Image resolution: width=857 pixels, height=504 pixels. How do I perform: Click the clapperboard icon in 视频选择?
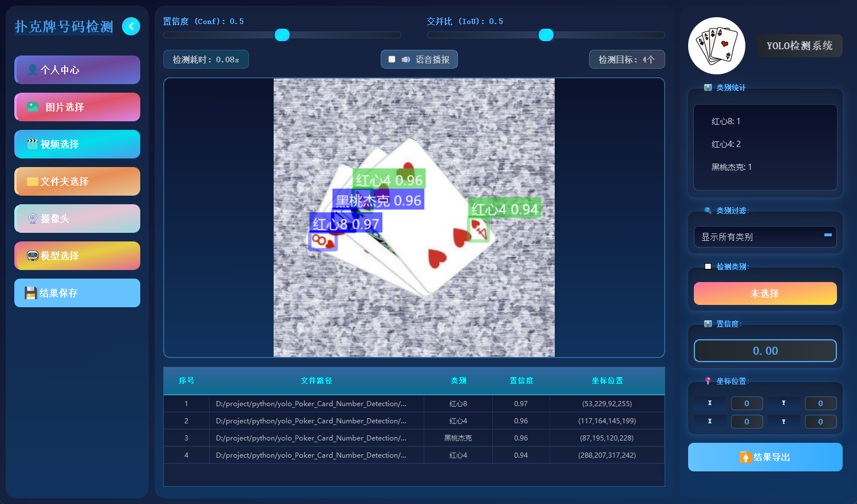click(33, 144)
